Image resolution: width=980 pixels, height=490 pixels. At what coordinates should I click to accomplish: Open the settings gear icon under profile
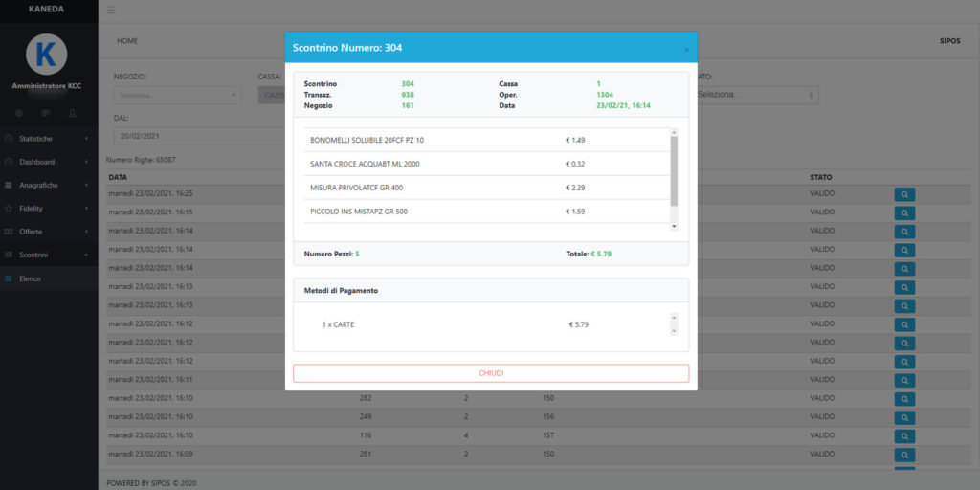19,113
